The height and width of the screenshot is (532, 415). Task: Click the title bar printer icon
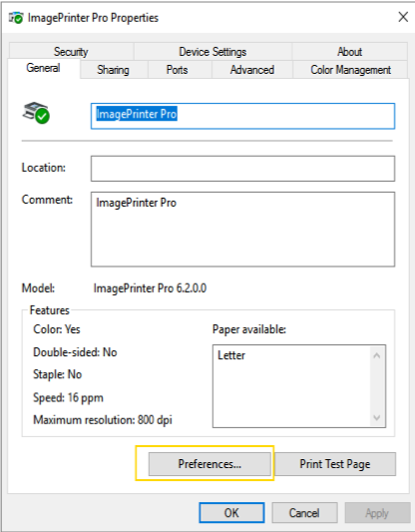coord(16,18)
